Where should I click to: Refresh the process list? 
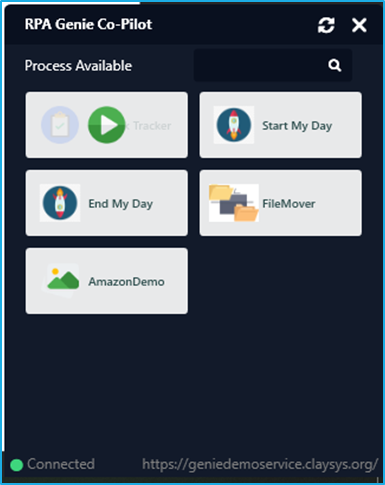click(326, 25)
